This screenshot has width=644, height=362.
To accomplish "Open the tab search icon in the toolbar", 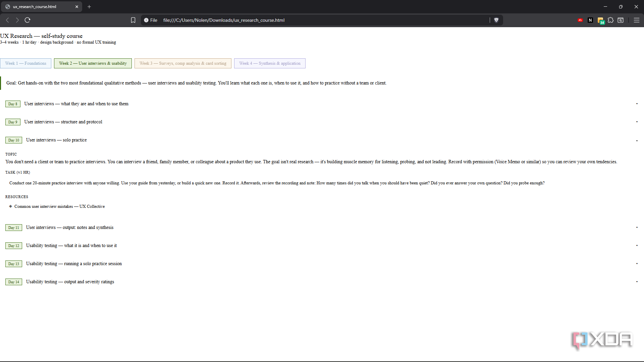I will click(x=621, y=20).
